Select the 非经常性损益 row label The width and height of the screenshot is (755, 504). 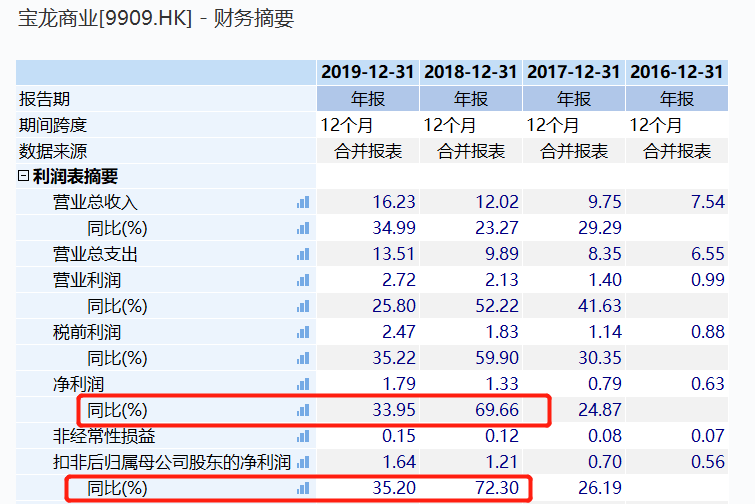coord(104,437)
